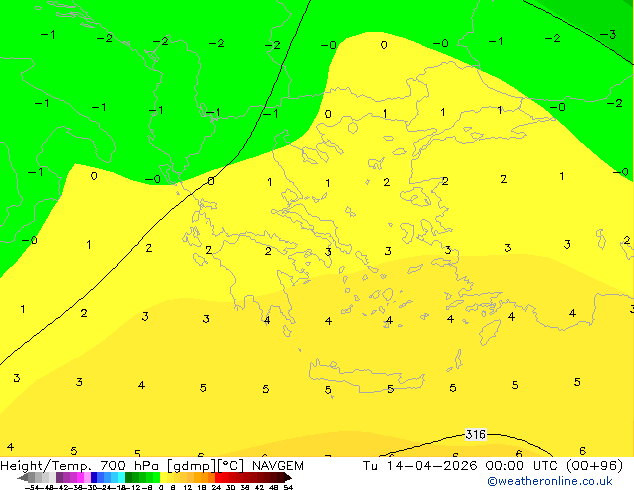Click the 18 label under the color scale
The height and width of the screenshot is (490, 634).
coord(202,488)
